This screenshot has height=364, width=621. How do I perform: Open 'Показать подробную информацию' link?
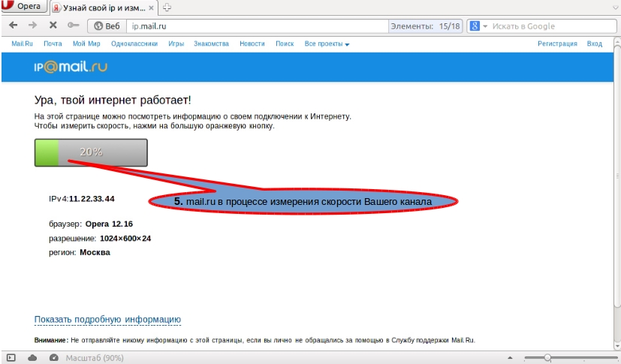pyautogui.click(x=107, y=319)
